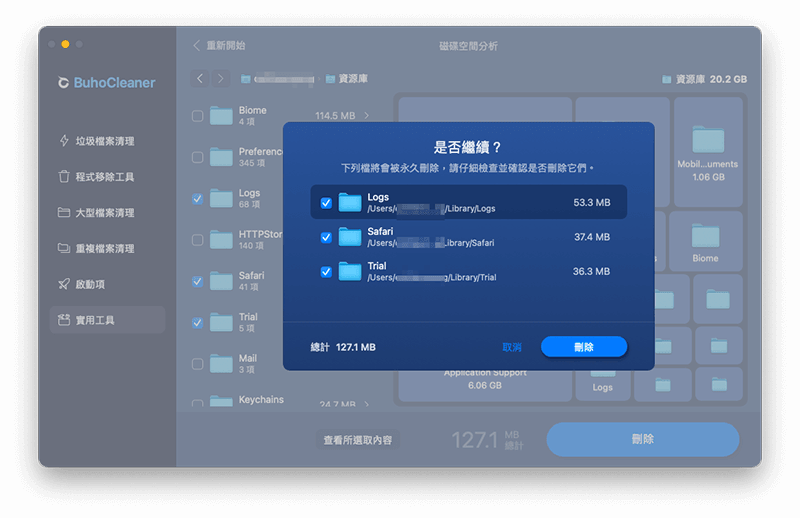
Task: Select the Application Support treemap tile
Action: pyautogui.click(x=485, y=384)
